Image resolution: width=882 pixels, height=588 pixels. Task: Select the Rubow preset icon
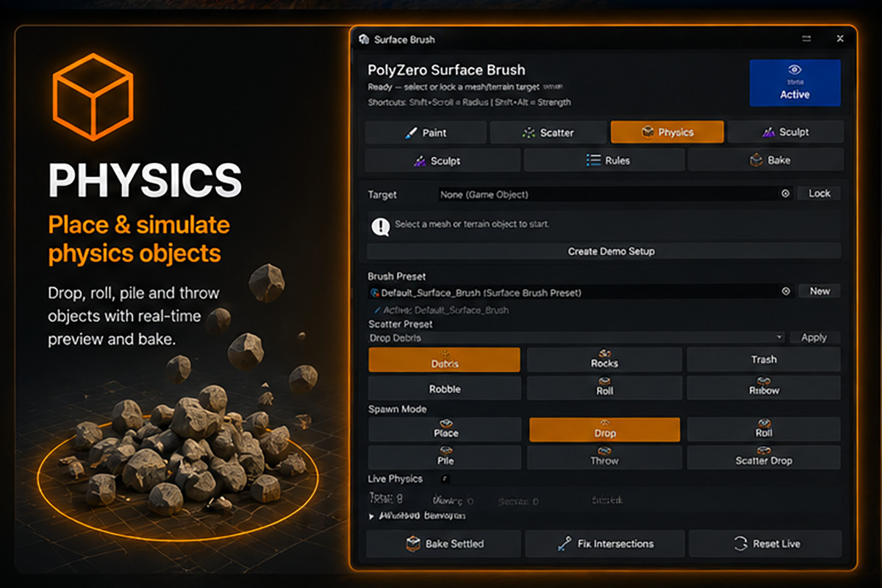tap(764, 381)
